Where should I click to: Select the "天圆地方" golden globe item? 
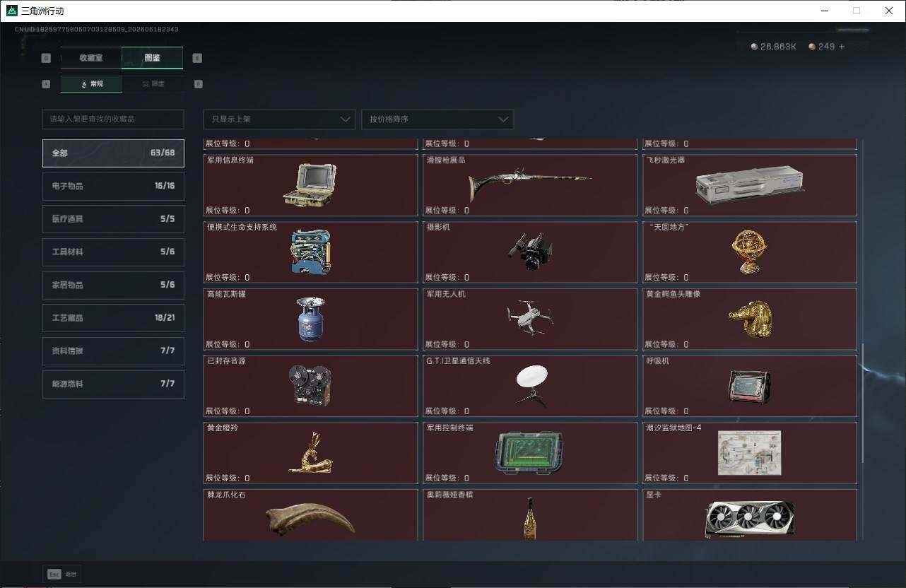pos(749,252)
